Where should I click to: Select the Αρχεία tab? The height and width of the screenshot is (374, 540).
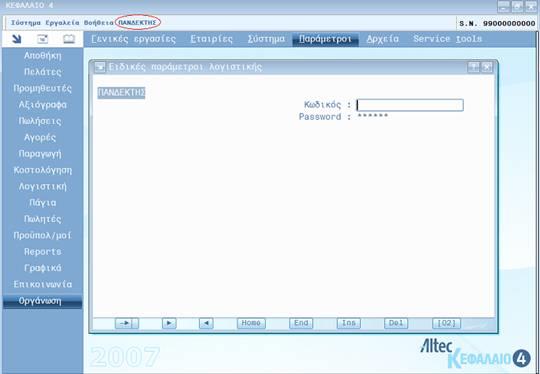coord(383,39)
